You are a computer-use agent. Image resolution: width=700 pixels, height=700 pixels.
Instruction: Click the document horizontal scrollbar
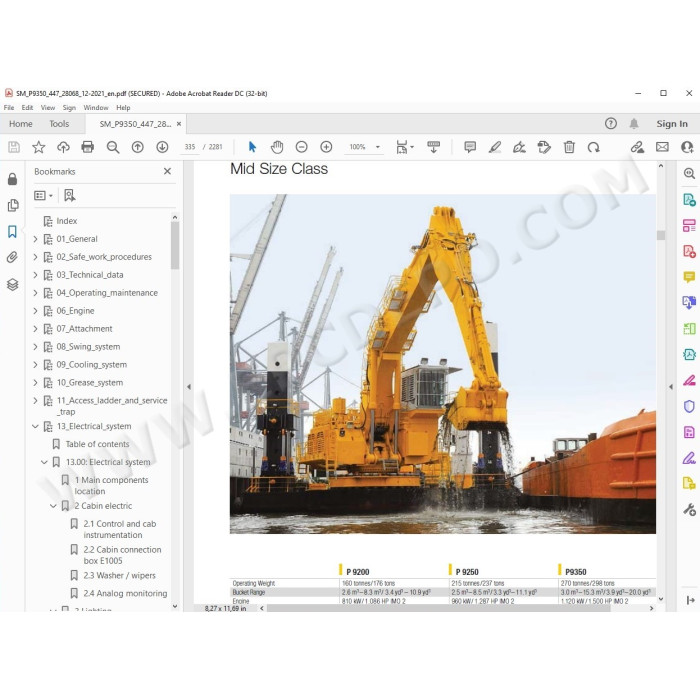coord(438,608)
